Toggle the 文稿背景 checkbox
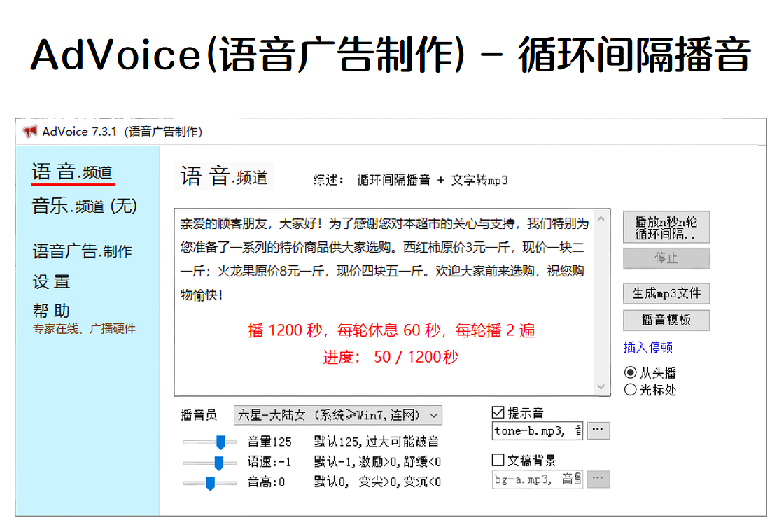784x532 pixels. pos(498,461)
